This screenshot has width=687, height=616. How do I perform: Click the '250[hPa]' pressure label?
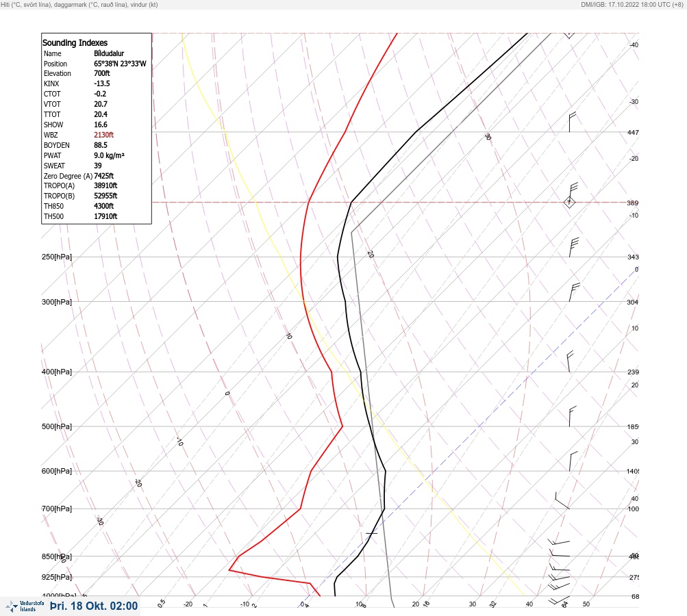coord(57,257)
